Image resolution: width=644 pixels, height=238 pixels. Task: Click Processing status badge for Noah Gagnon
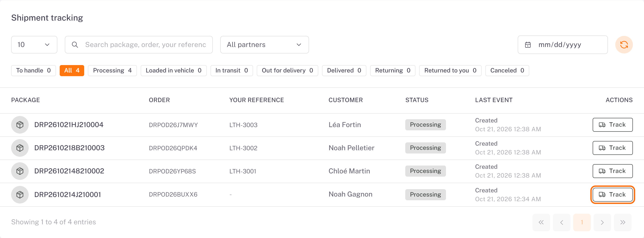[x=425, y=194]
